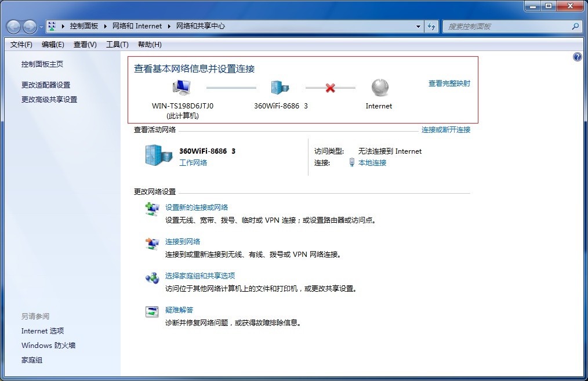The width and height of the screenshot is (588, 381).
Task: Open the 文件(F) menu
Action: pos(21,45)
